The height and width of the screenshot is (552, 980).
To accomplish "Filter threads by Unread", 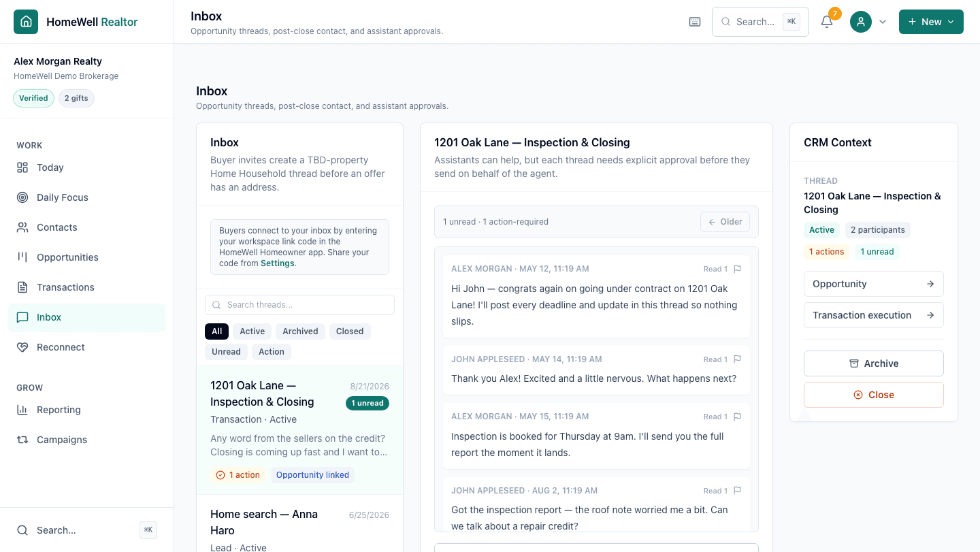I will (x=226, y=352).
